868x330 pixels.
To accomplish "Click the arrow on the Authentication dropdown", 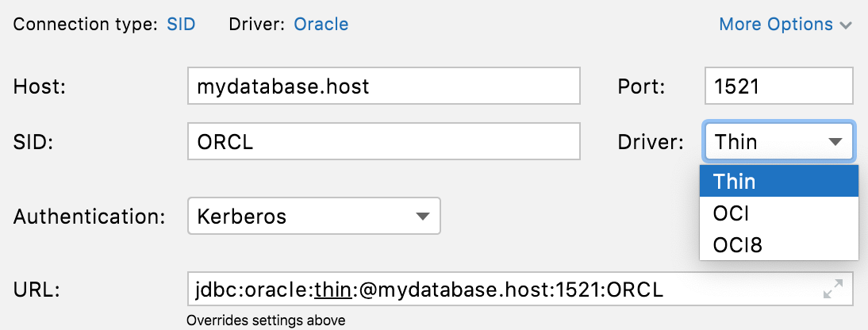I will 422,216.
